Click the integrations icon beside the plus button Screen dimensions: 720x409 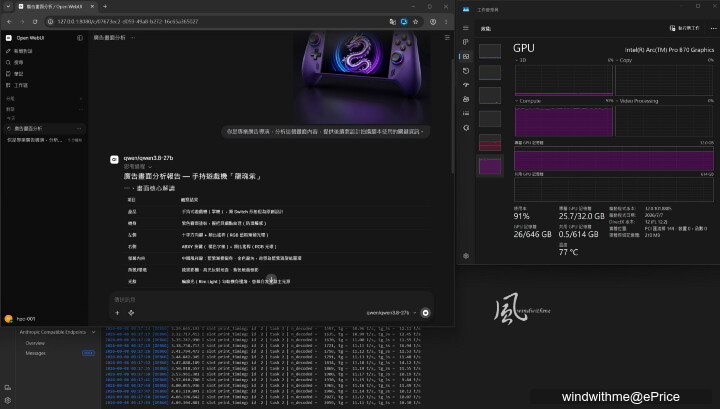(131, 313)
